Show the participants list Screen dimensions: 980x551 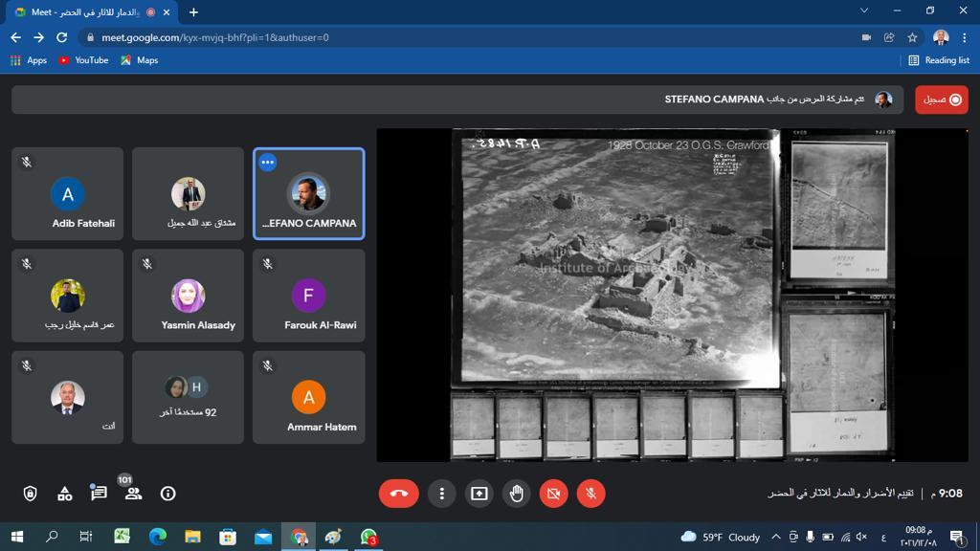click(x=133, y=494)
